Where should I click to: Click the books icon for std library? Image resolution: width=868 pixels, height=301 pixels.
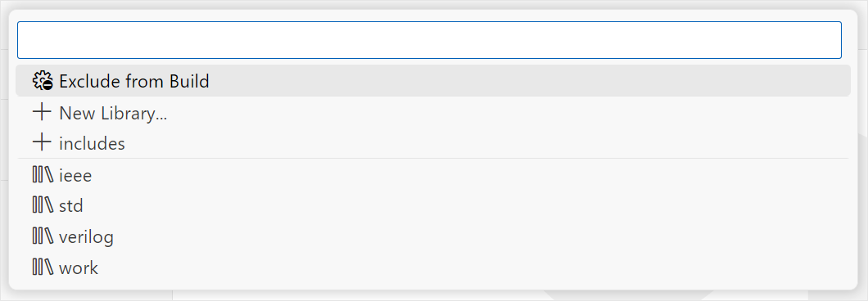coord(43,206)
